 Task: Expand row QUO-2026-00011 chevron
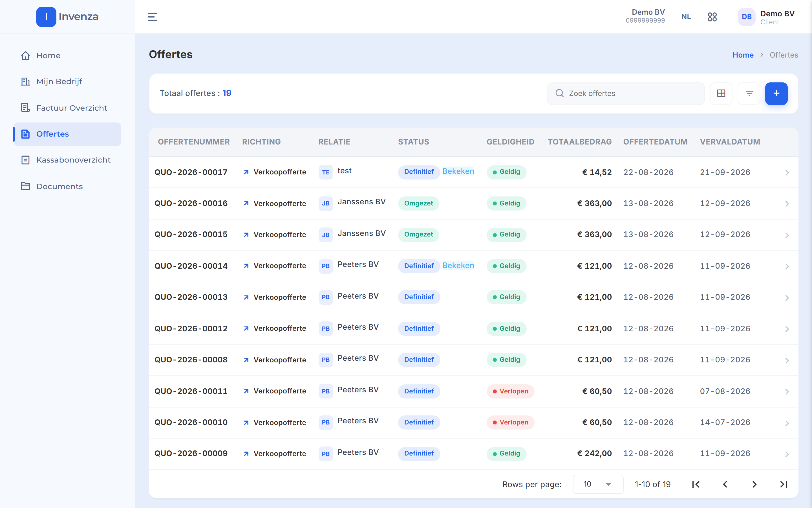click(787, 392)
